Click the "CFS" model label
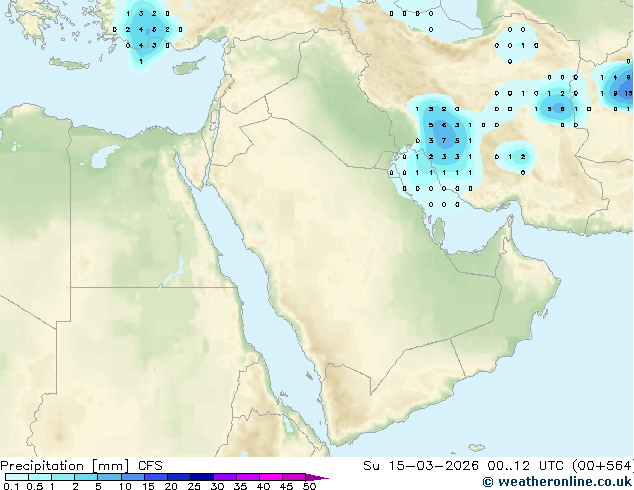Image resolution: width=634 pixels, height=490 pixels. click(x=150, y=466)
